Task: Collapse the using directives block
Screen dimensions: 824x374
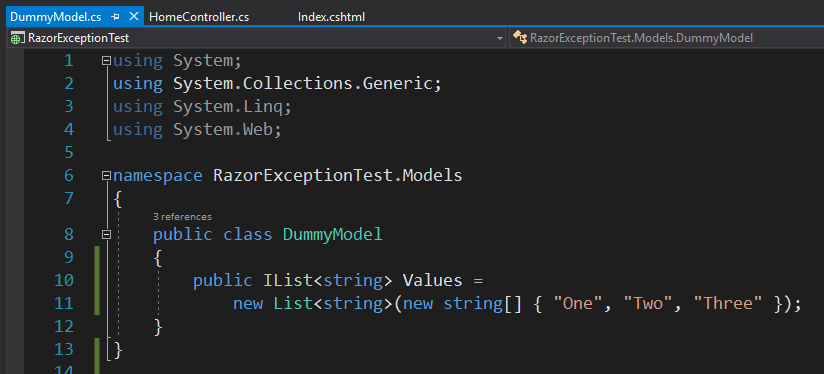Action: click(x=107, y=61)
